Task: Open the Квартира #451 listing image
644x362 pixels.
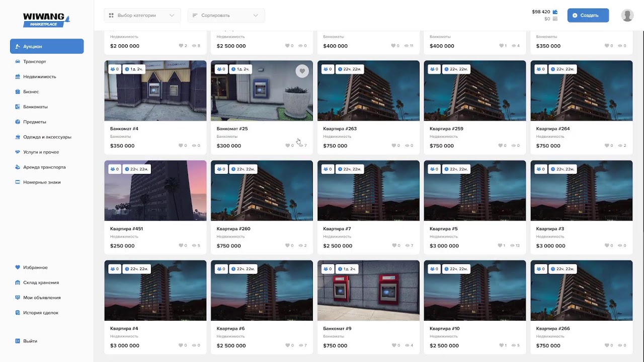Action: [155, 191]
